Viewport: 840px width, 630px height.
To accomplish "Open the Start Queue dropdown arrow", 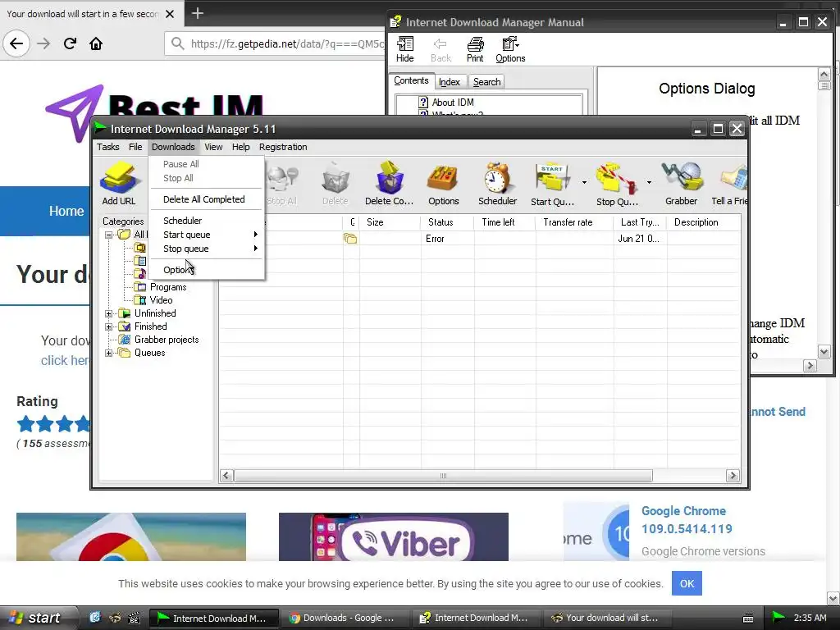I will pyautogui.click(x=584, y=183).
